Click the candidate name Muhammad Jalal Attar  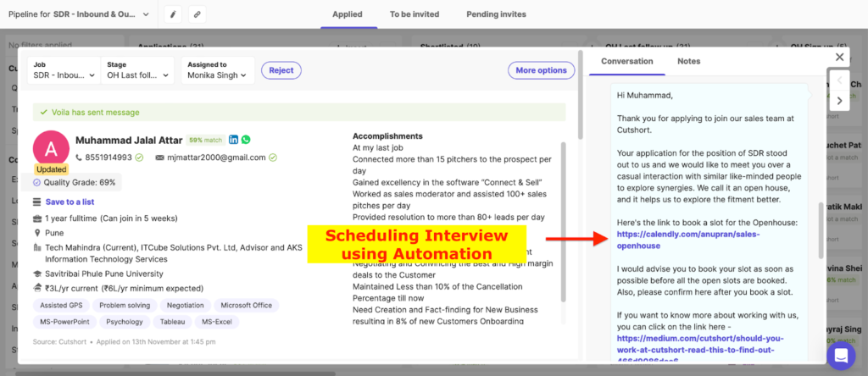point(129,140)
